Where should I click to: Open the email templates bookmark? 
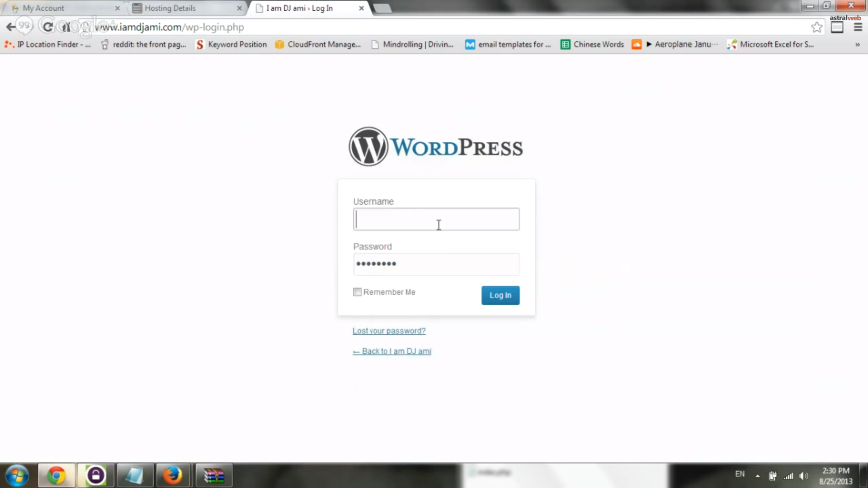click(x=508, y=44)
